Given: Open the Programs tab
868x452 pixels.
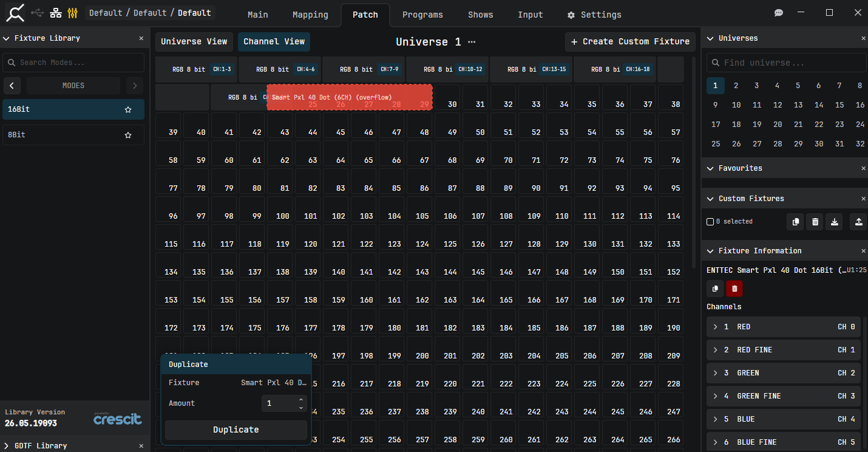Looking at the screenshot, I should [422, 15].
